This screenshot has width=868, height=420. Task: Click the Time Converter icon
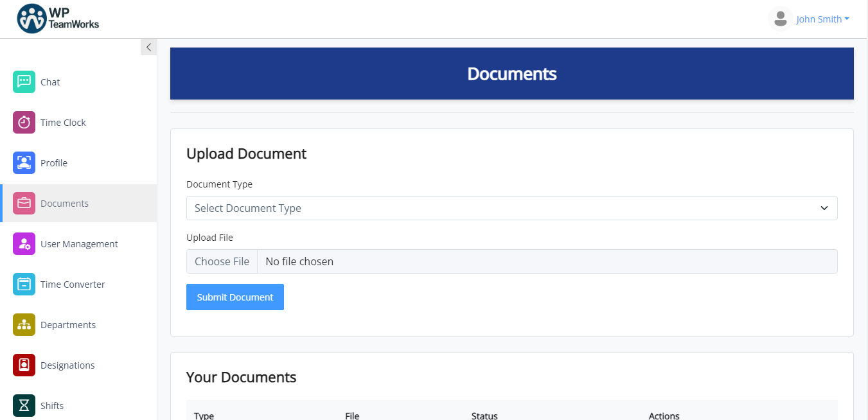[x=24, y=284]
